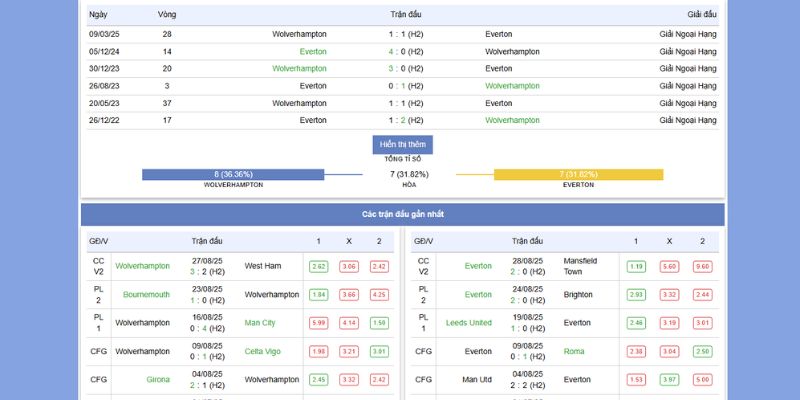Click the blue Wolverhampton win percentage bar
The height and width of the screenshot is (400, 800).
point(233,174)
